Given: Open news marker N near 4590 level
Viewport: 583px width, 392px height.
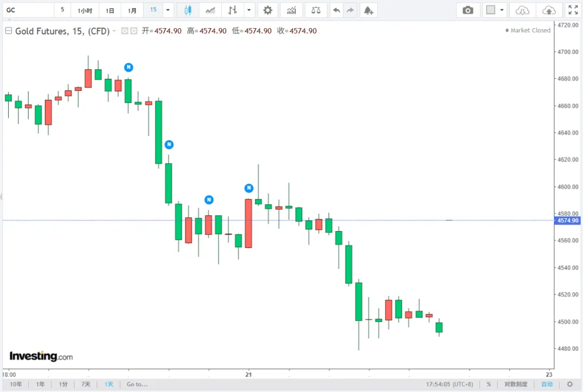Looking at the screenshot, I should click(209, 200).
